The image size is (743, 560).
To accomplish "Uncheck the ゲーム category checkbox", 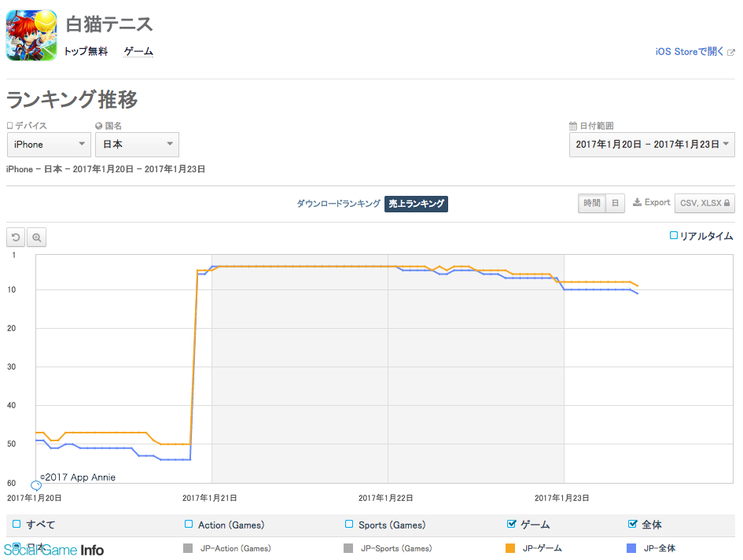I will (512, 524).
